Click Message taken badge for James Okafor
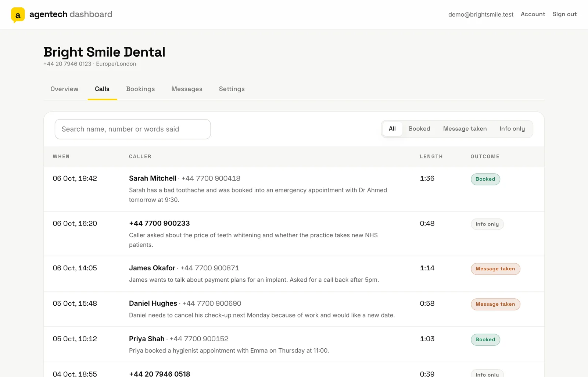 (495, 269)
